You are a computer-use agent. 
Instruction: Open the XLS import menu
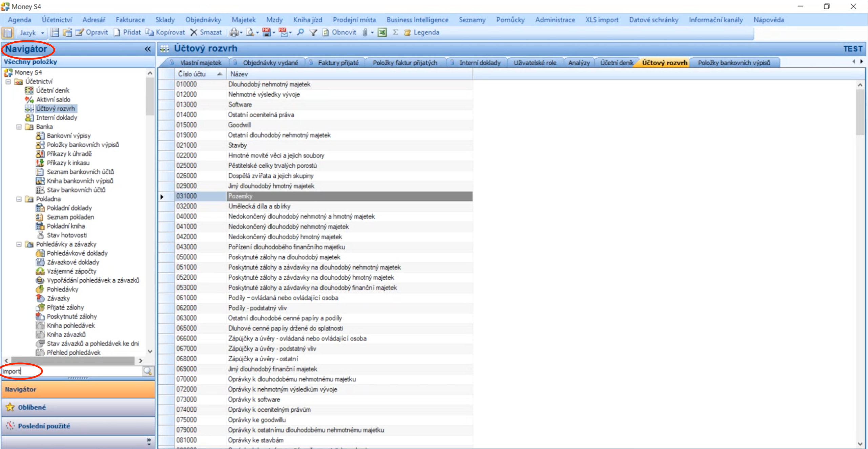click(602, 20)
